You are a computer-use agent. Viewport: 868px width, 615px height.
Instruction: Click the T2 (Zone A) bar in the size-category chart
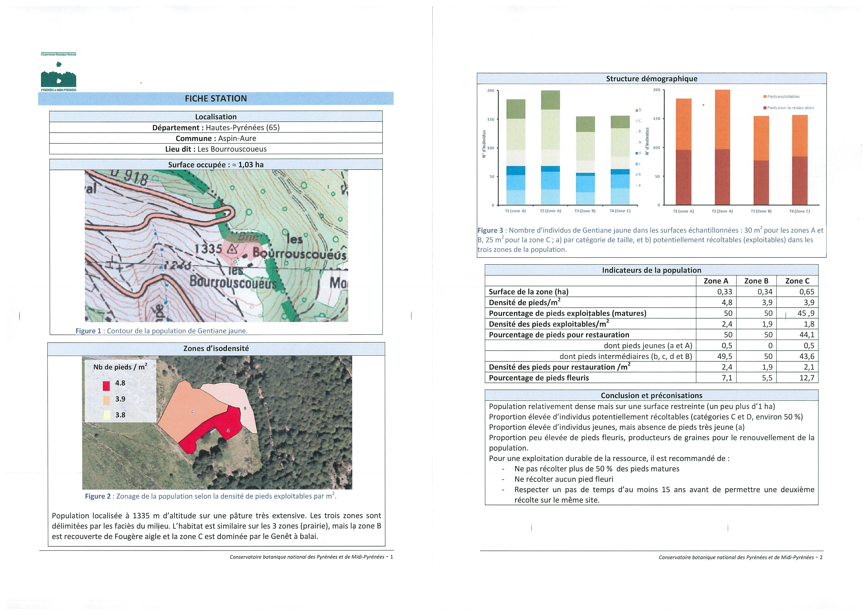point(551,148)
